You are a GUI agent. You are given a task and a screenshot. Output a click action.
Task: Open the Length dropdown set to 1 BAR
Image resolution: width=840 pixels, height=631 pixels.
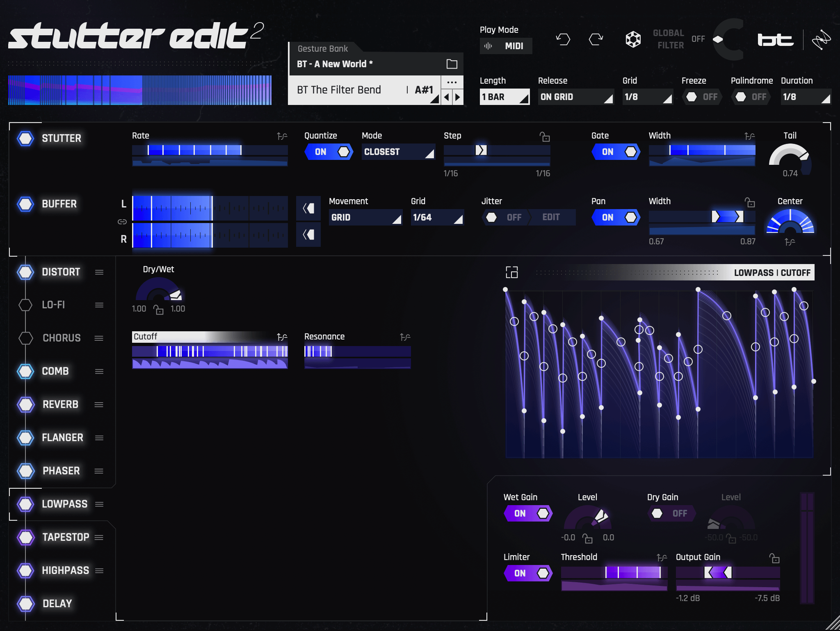click(x=504, y=97)
